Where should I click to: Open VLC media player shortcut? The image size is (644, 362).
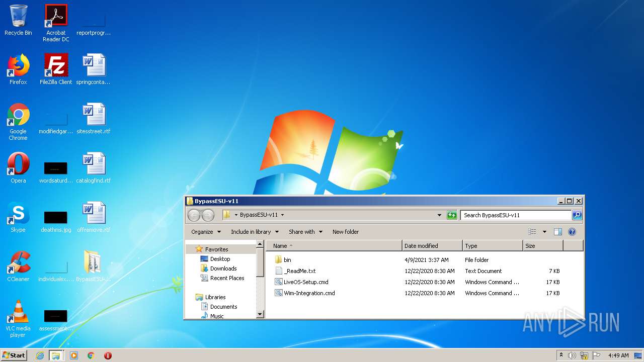click(18, 319)
